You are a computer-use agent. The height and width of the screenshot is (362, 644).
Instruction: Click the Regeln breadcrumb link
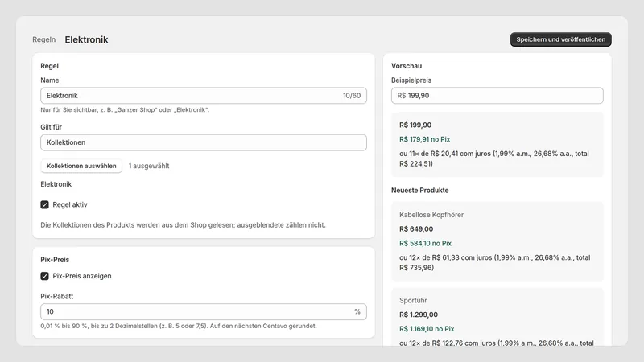44,39
